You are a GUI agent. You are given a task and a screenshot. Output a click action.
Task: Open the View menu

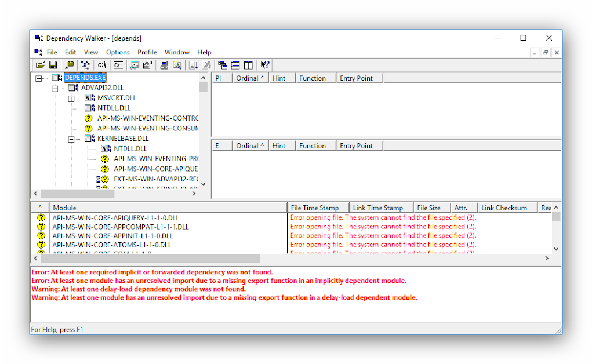click(x=90, y=52)
